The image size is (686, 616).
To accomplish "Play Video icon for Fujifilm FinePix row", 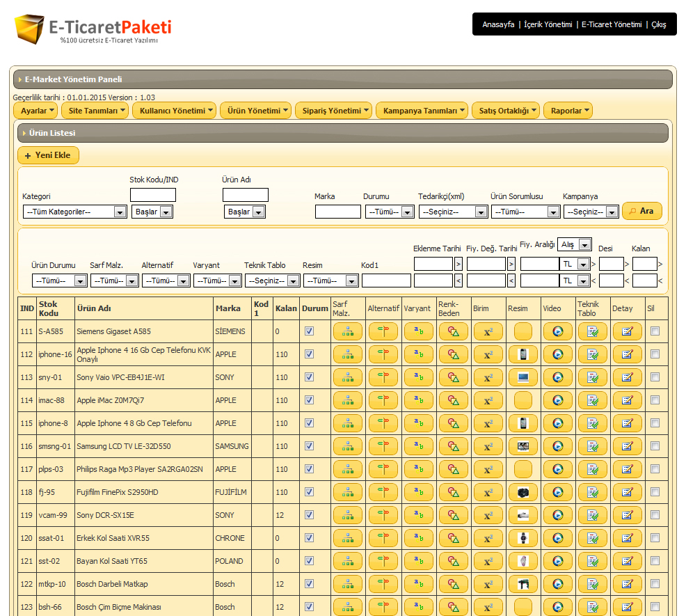I will (557, 493).
